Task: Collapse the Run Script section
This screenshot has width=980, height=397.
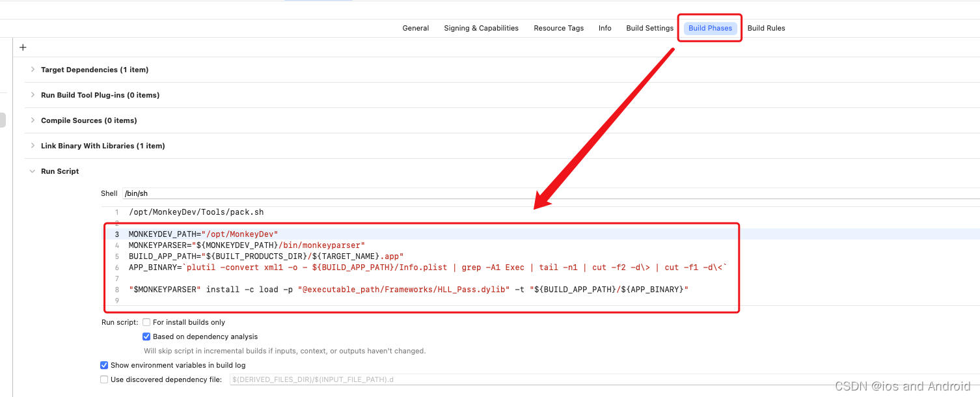Action: click(32, 171)
